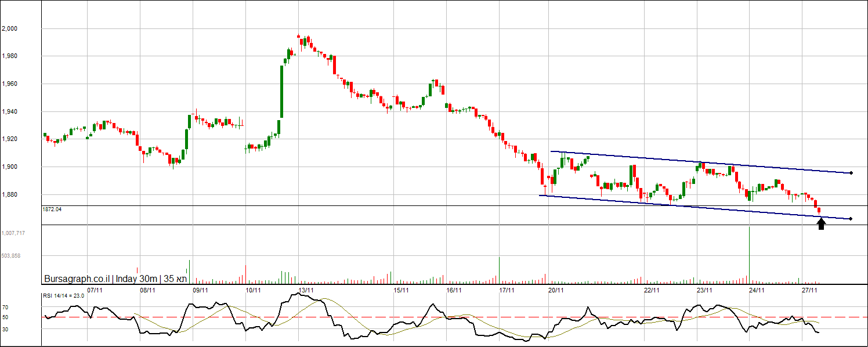Screen dimensions: 868x347
Task: Click the RSI 14/14 = 23.0 label
Action: coord(63,295)
